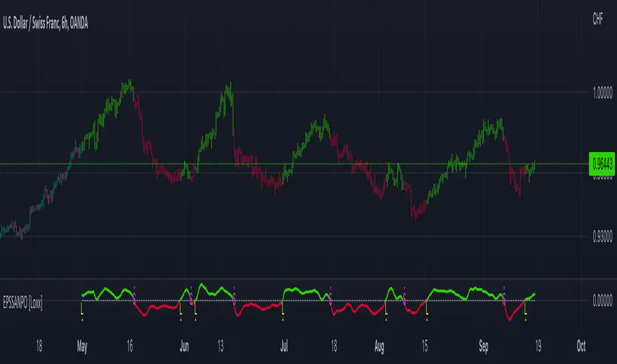The image size is (617, 364).
Task: Select the green 0.96443 current price tag
Action: coord(602,163)
